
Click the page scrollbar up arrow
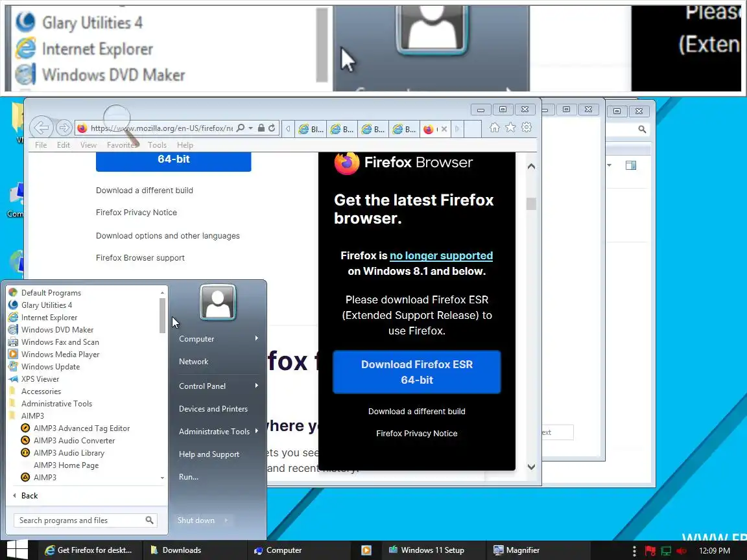point(531,166)
